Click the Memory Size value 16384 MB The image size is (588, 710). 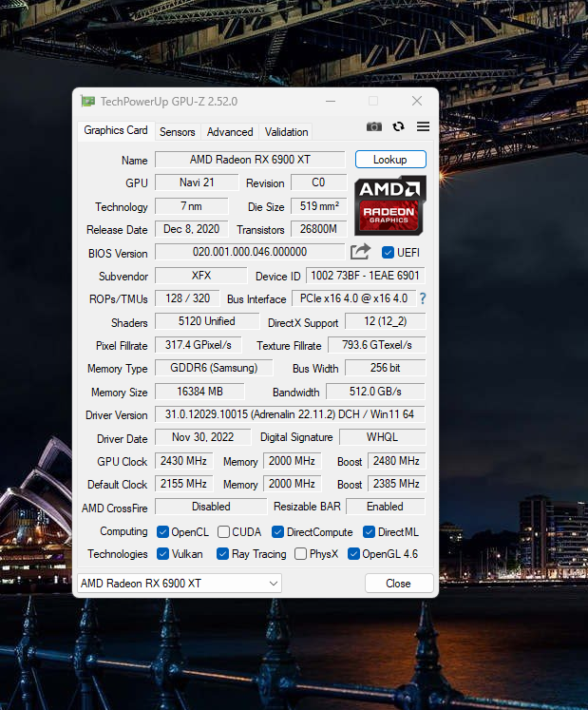[x=199, y=392]
